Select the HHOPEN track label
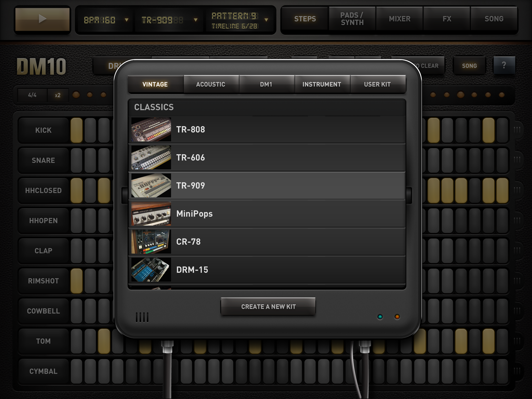This screenshot has height=399, width=532. pos(44,221)
